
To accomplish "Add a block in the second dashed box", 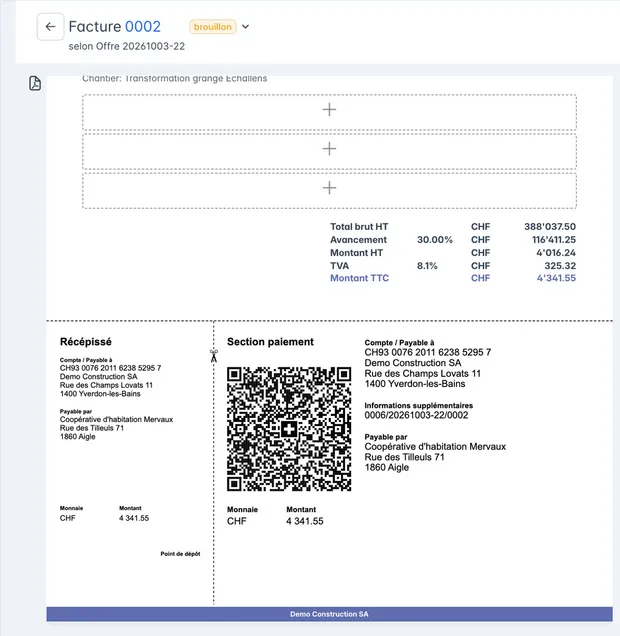I will (329, 151).
